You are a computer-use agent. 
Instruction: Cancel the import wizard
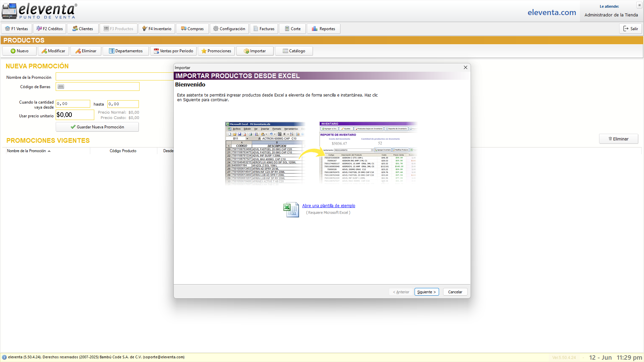tap(455, 292)
